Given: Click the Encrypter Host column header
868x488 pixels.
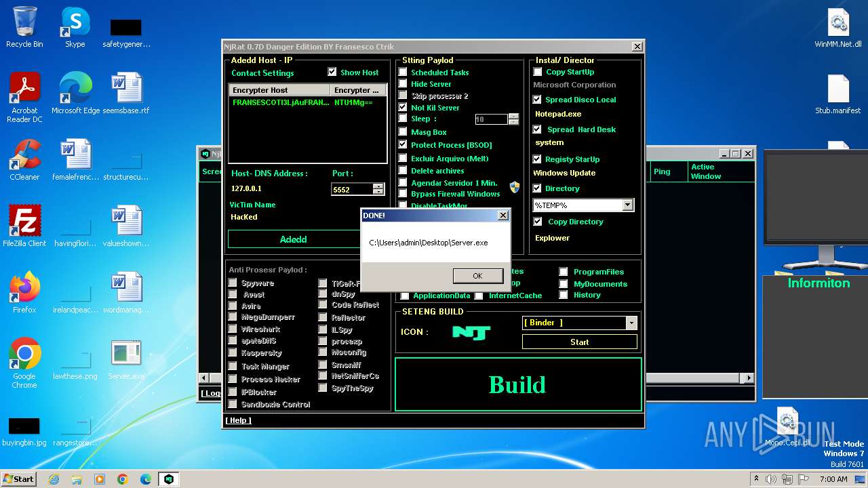Looking at the screenshot, I should point(279,90).
